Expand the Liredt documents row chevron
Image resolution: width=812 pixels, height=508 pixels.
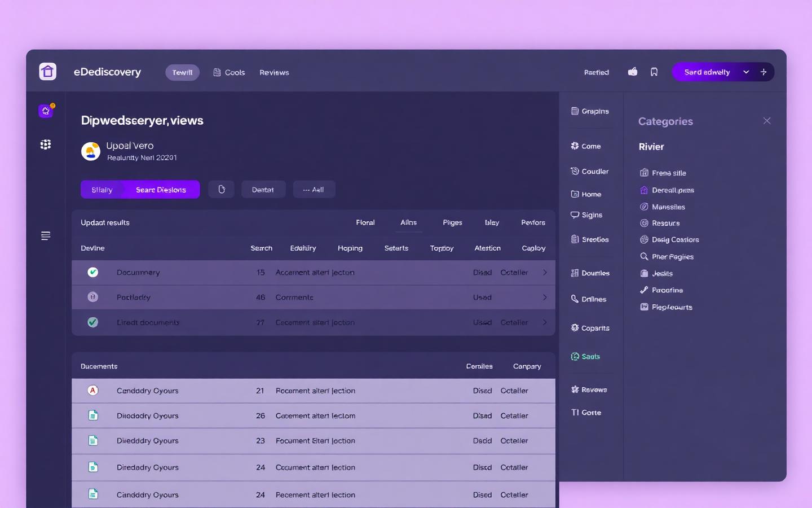tap(545, 322)
